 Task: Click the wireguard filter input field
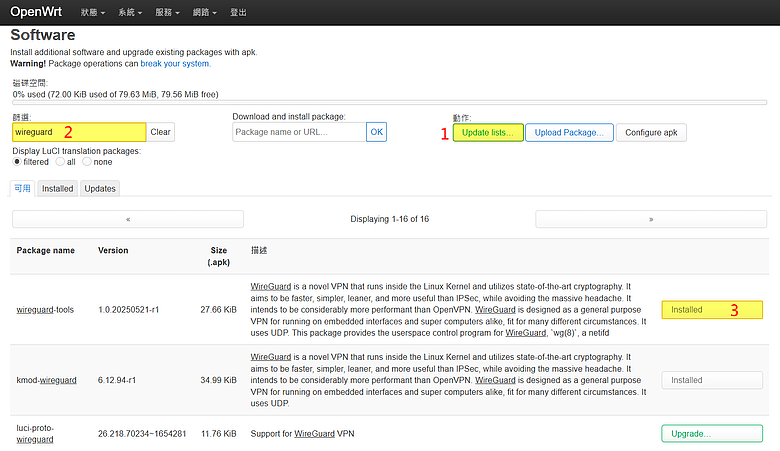79,132
